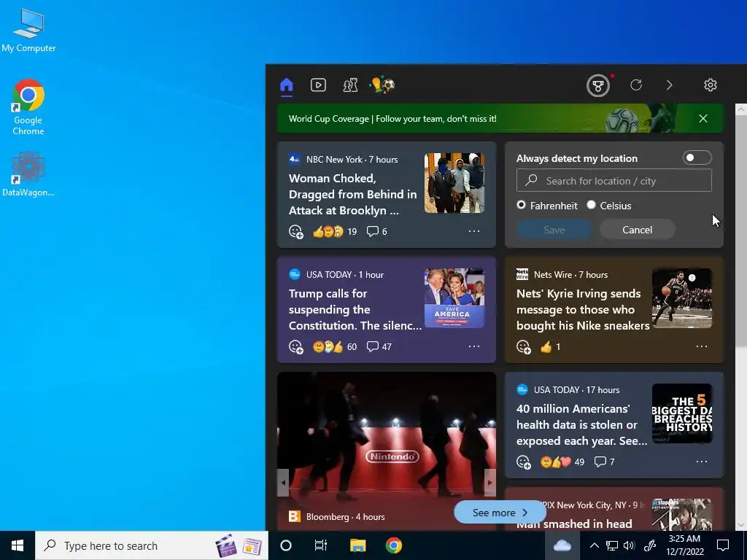Click the feed vertical scrollbar thumb
The image size is (747, 560).
click(x=741, y=231)
